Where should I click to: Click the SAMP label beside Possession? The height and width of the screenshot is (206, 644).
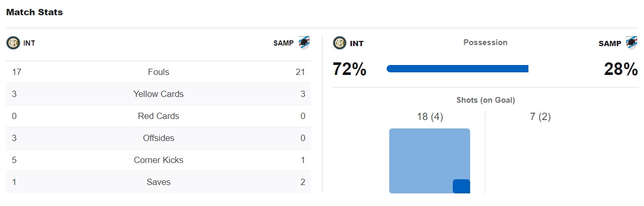tap(610, 44)
